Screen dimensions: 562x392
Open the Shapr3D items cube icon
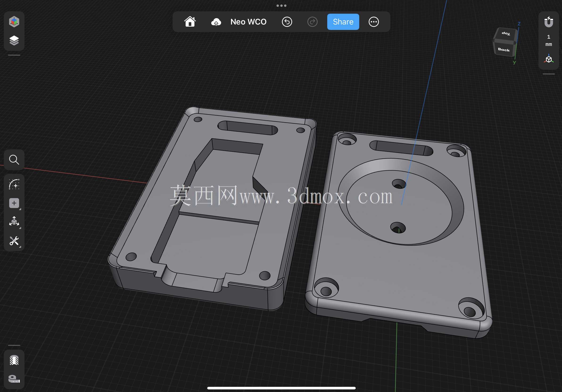(14, 21)
